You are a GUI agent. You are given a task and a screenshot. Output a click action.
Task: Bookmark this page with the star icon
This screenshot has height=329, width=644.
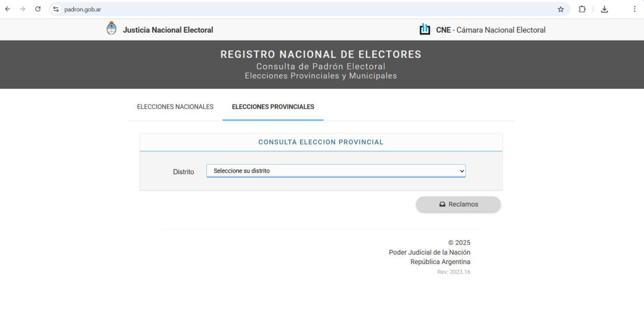click(x=561, y=9)
